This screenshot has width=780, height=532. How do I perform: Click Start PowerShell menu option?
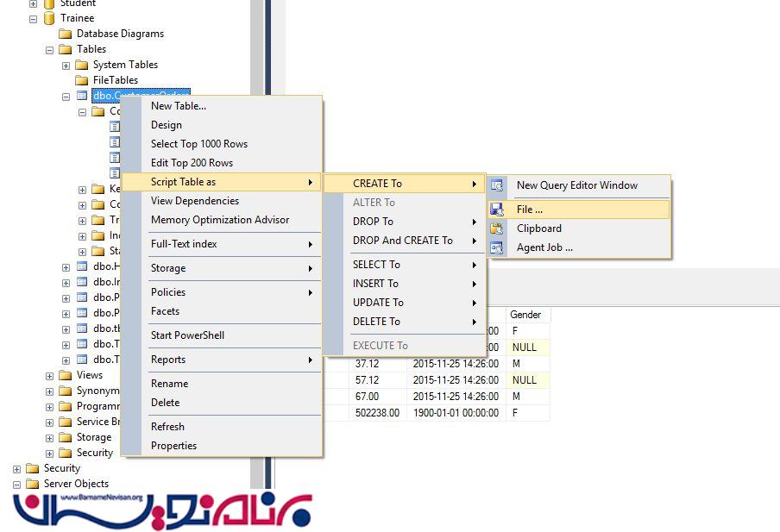tap(187, 335)
